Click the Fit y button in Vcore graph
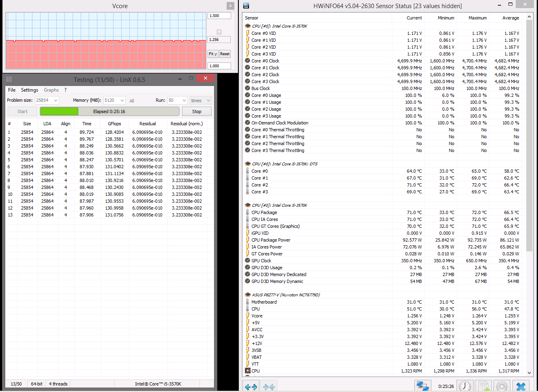538x392 pixels. pyautogui.click(x=213, y=54)
